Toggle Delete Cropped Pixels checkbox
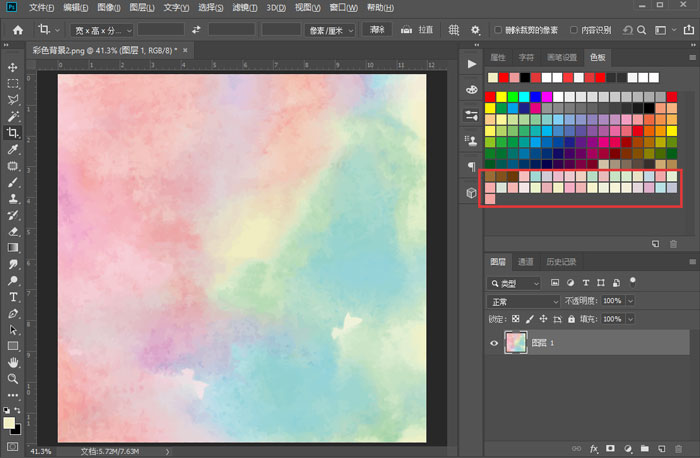Image resolution: width=700 pixels, height=458 pixels. pos(498,30)
